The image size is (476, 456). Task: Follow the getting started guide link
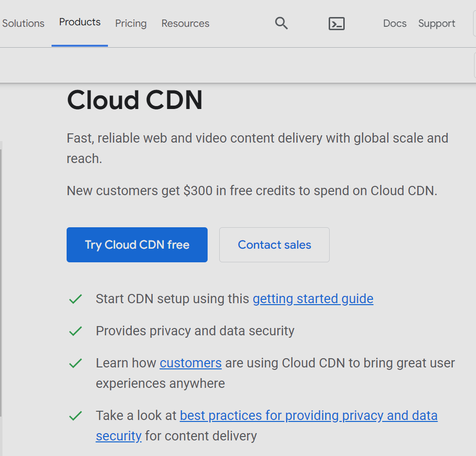[x=313, y=299]
